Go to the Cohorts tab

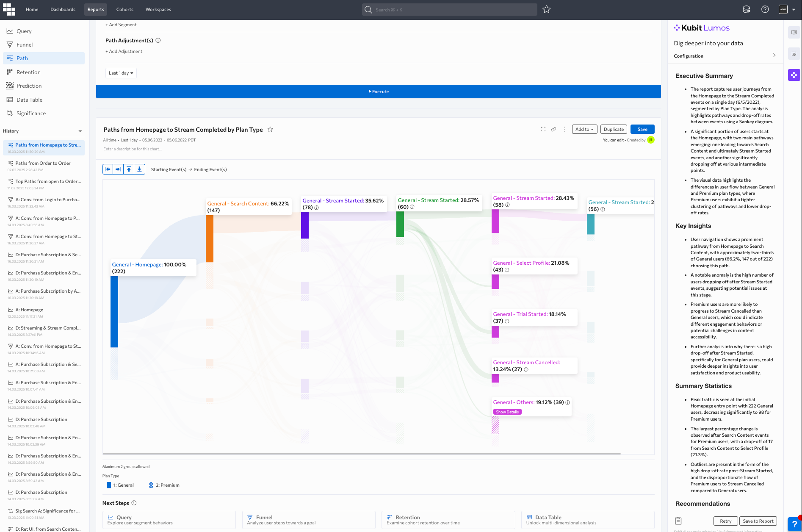click(x=125, y=9)
